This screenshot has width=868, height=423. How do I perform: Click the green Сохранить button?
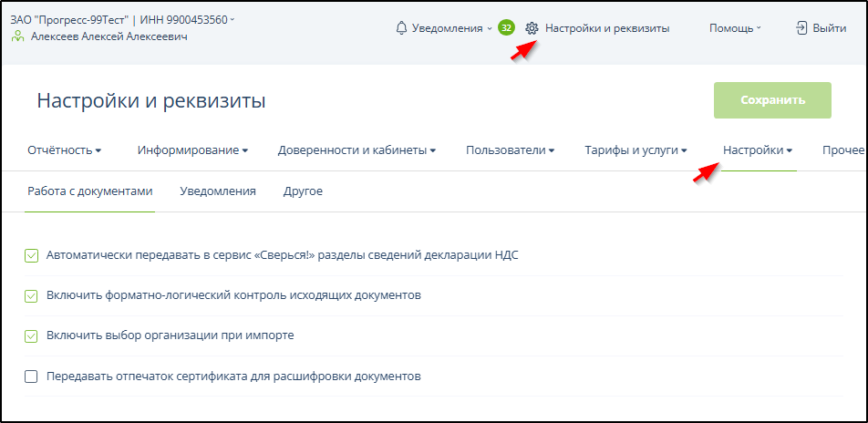[772, 100]
